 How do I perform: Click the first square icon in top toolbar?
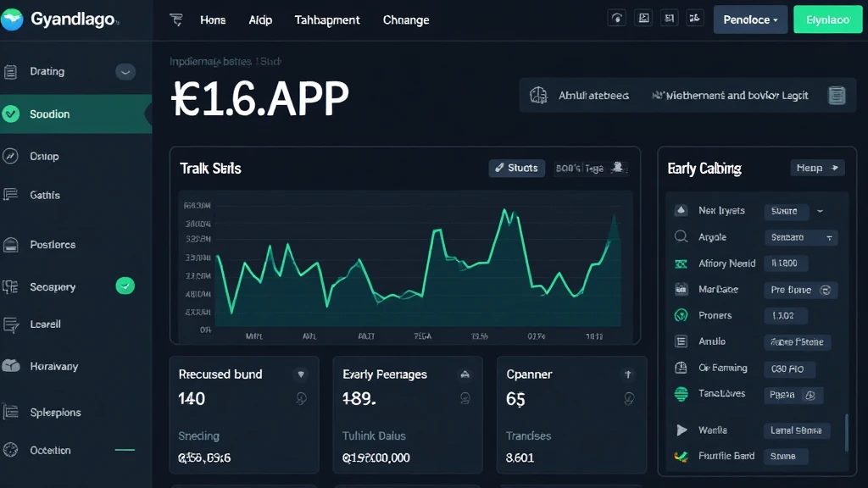[617, 19]
